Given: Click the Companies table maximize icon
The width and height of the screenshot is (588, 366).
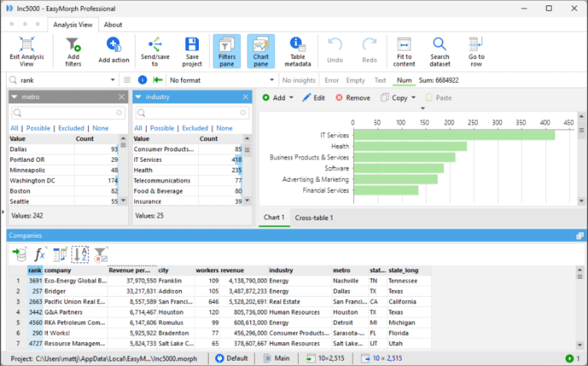Looking at the screenshot, I should 580,236.
